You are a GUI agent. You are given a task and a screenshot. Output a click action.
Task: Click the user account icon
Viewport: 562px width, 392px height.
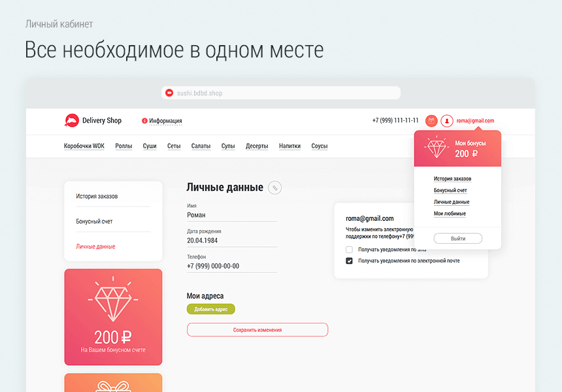coord(446,120)
